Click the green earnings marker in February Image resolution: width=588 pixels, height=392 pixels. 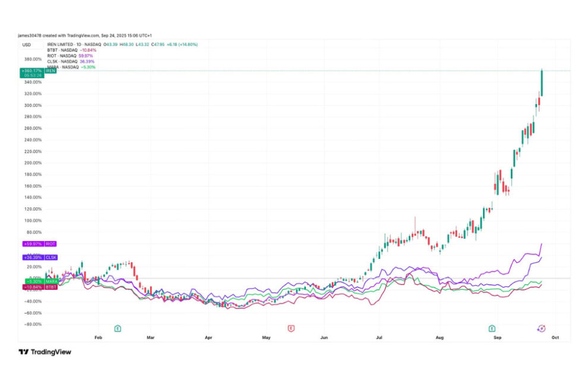117,328
